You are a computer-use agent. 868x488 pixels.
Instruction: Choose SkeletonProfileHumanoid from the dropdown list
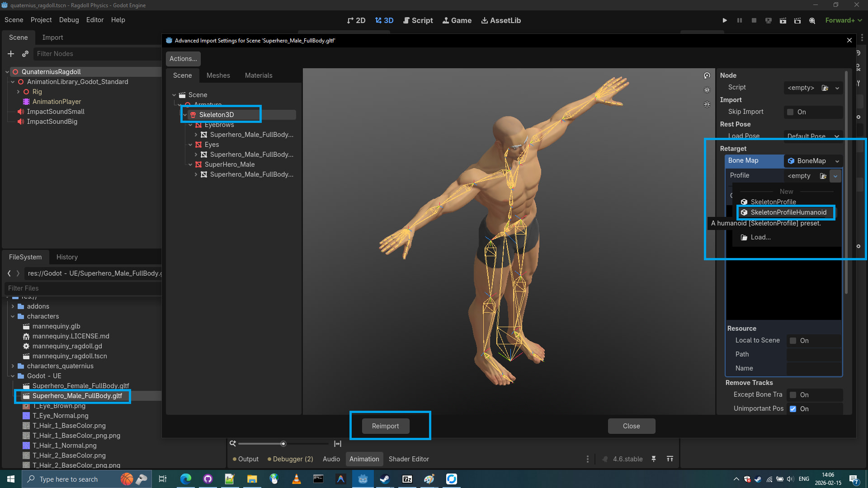point(788,212)
